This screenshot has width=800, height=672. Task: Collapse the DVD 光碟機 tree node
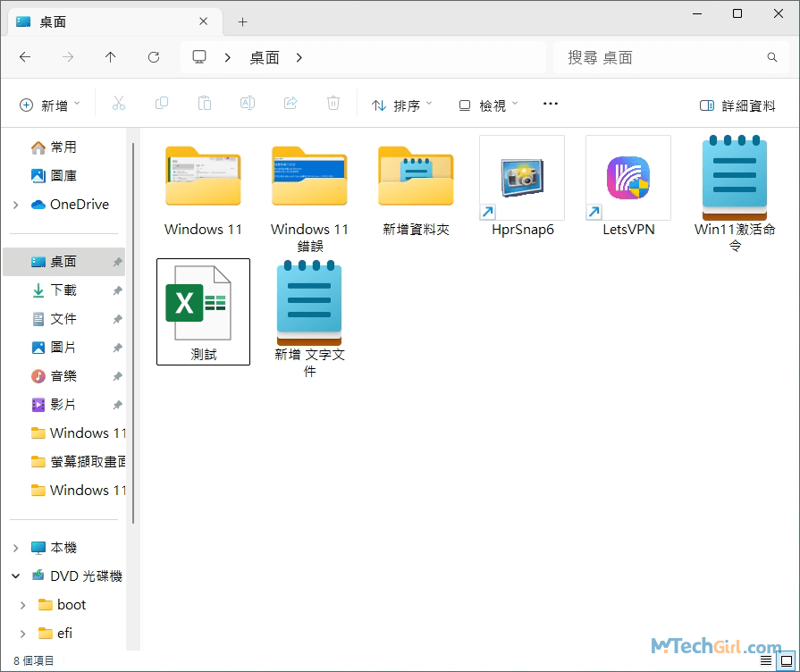click(16, 575)
